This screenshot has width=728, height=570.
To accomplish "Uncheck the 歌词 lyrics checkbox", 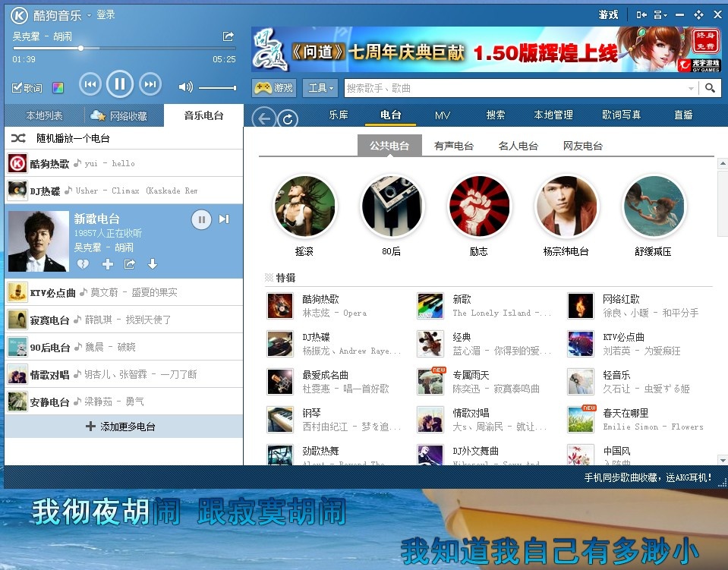I will pyautogui.click(x=17, y=87).
